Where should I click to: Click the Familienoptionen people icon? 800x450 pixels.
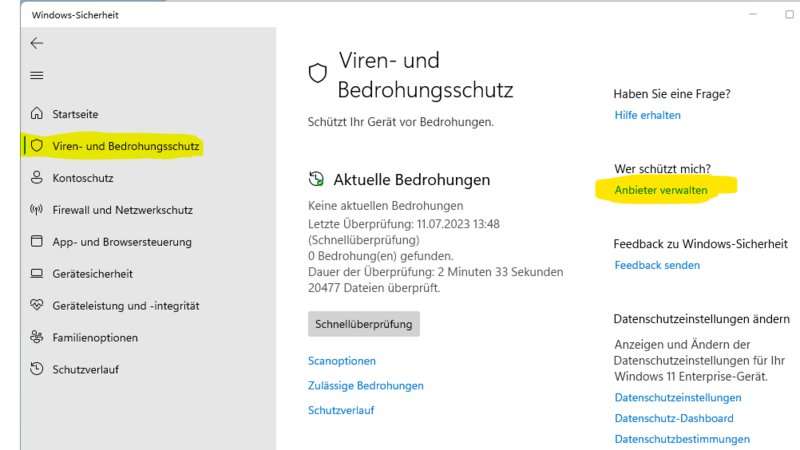(37, 337)
